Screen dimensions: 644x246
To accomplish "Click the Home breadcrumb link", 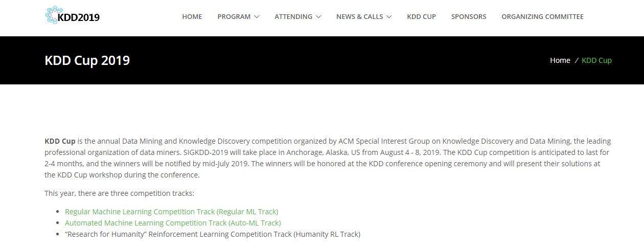I will click(560, 60).
